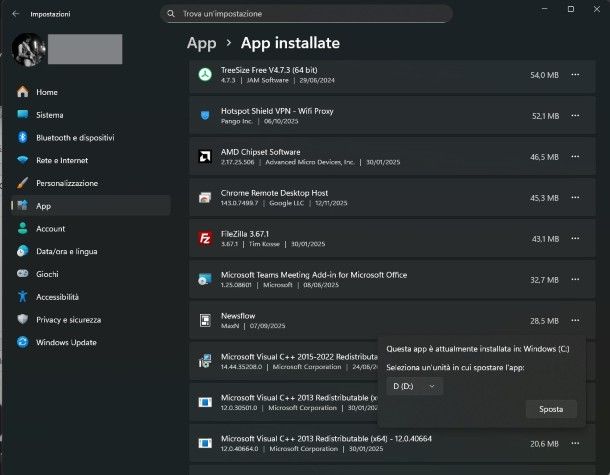
Task: Click the Data/ora e lingua label
Action: point(67,251)
